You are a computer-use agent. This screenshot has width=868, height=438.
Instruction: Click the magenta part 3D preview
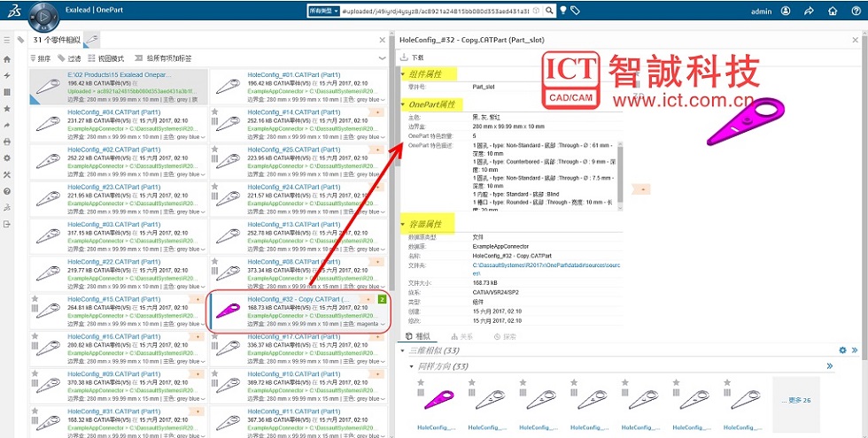(746, 122)
